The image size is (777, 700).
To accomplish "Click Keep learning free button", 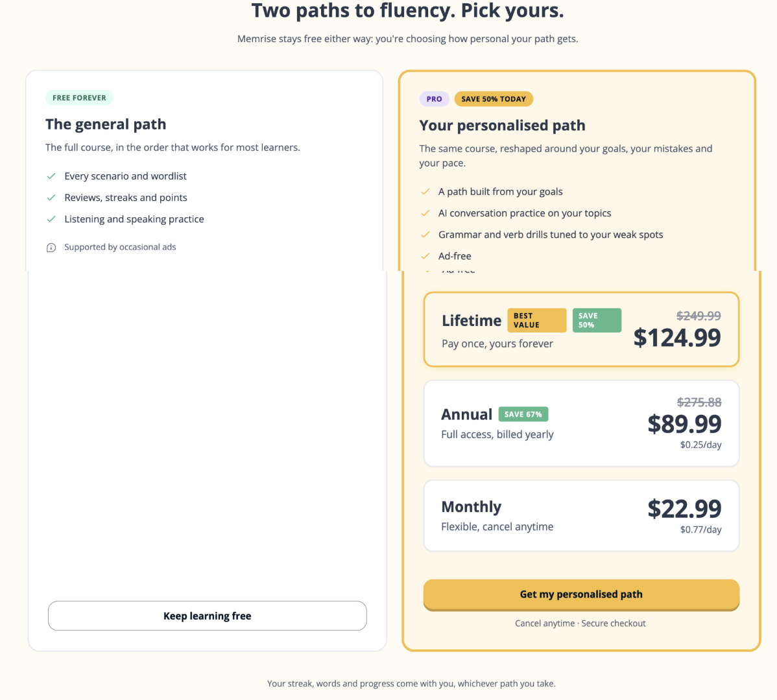I will pyautogui.click(x=207, y=616).
